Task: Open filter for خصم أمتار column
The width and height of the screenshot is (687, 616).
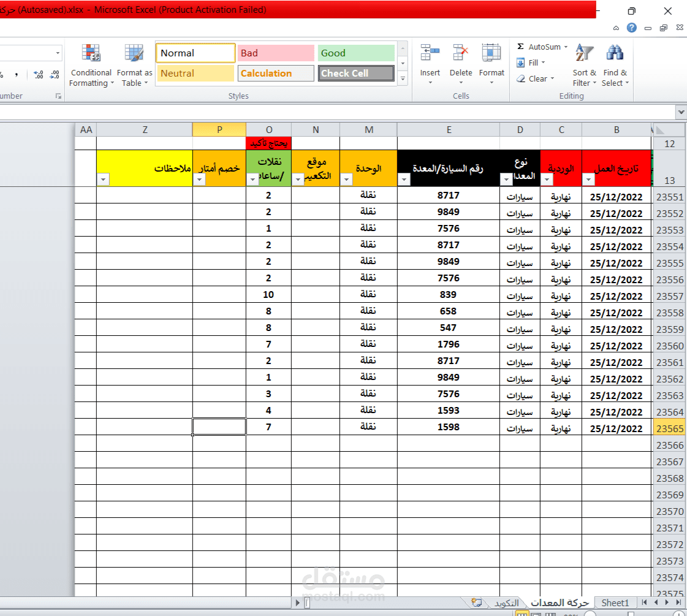Action: (199, 179)
